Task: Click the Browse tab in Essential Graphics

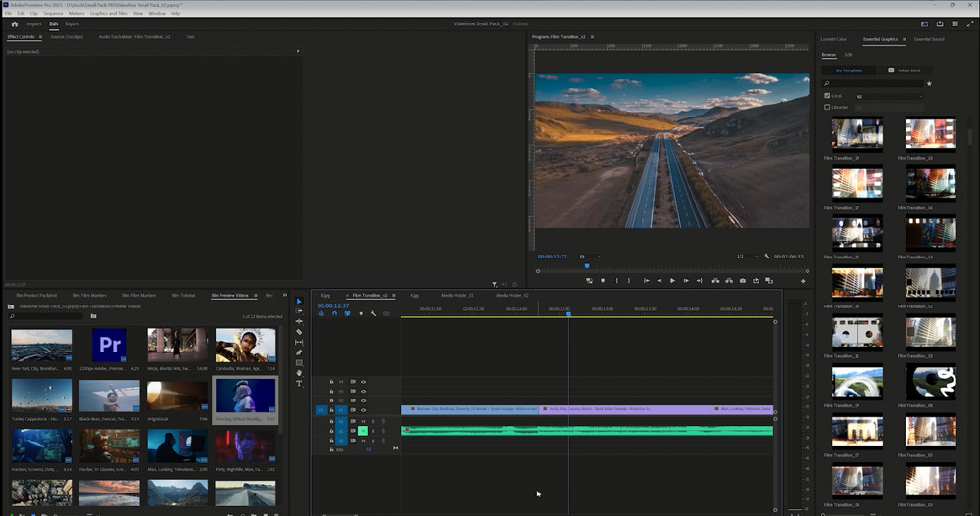Action: click(829, 55)
